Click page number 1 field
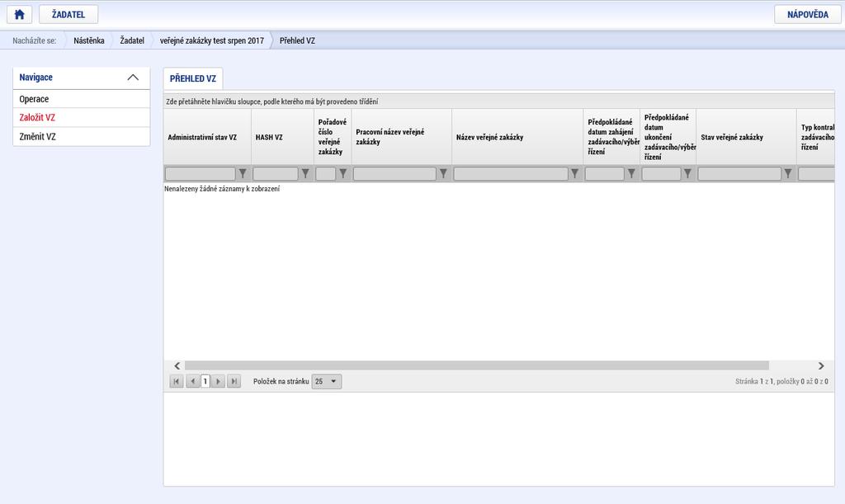This screenshot has width=845, height=504. [x=205, y=381]
